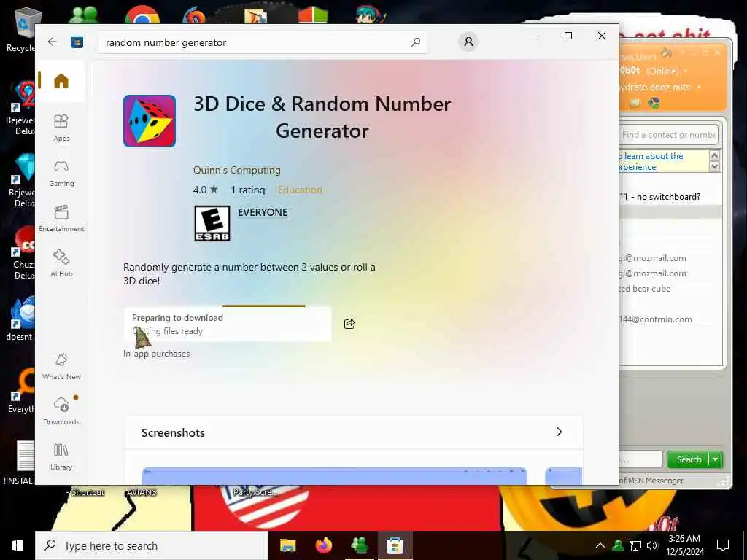Open MSN Messenger taskbar icon

(359, 545)
